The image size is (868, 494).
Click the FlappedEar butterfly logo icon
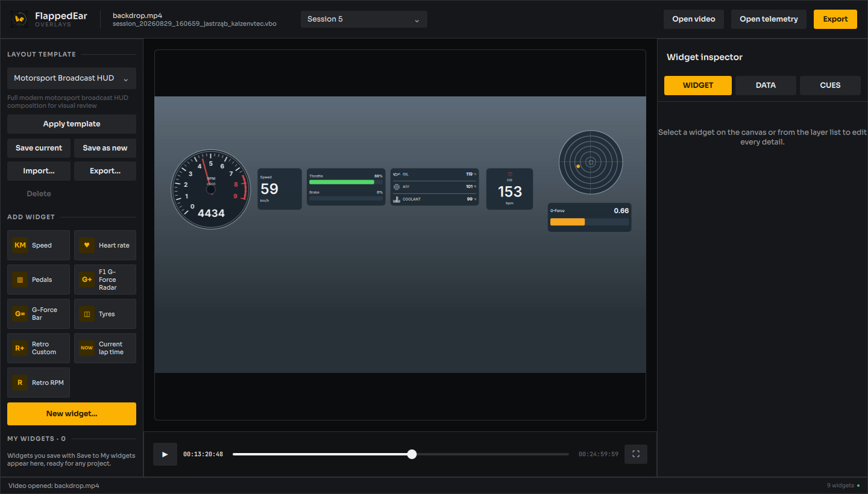coord(19,19)
